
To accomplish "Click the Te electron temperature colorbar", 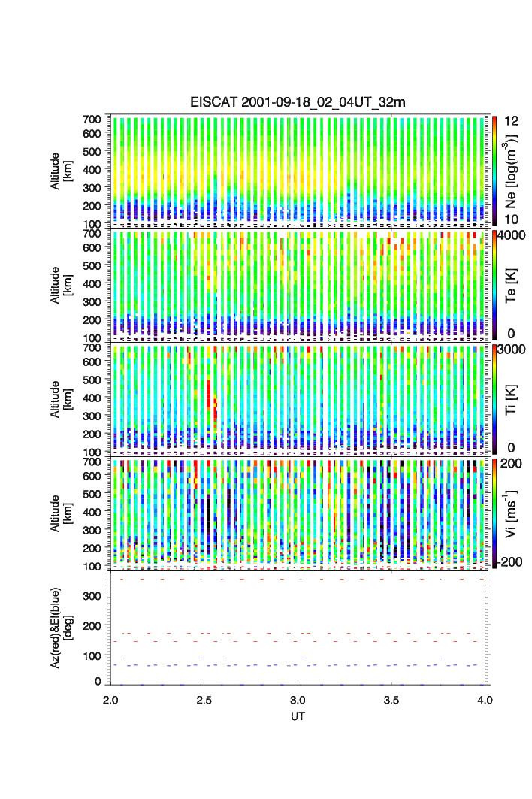I will pos(494,284).
